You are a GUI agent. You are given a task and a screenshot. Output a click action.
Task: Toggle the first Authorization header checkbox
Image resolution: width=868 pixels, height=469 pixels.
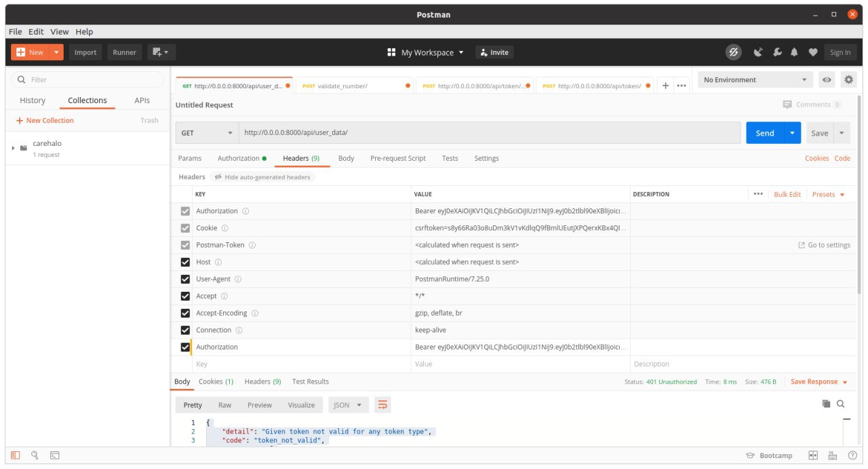click(185, 211)
